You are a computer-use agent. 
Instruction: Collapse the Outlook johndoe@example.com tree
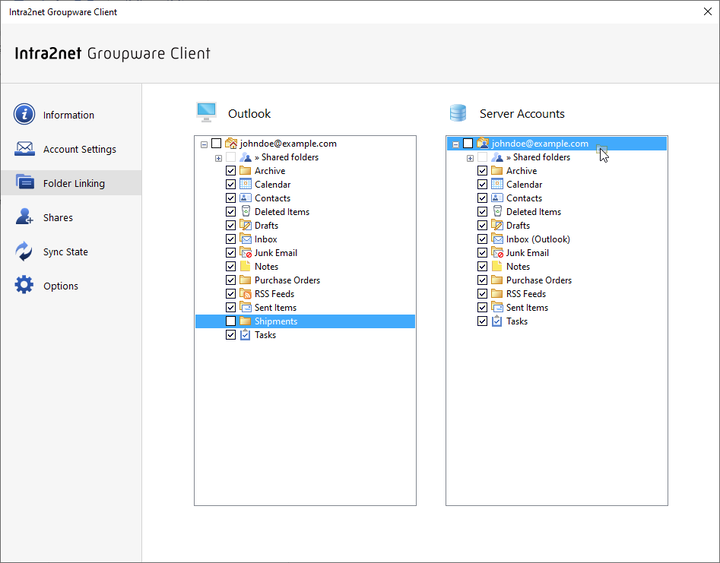click(x=204, y=144)
